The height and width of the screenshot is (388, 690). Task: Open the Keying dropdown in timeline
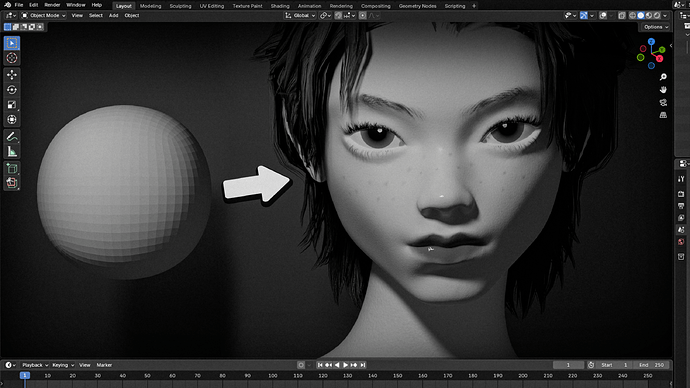[x=63, y=365]
